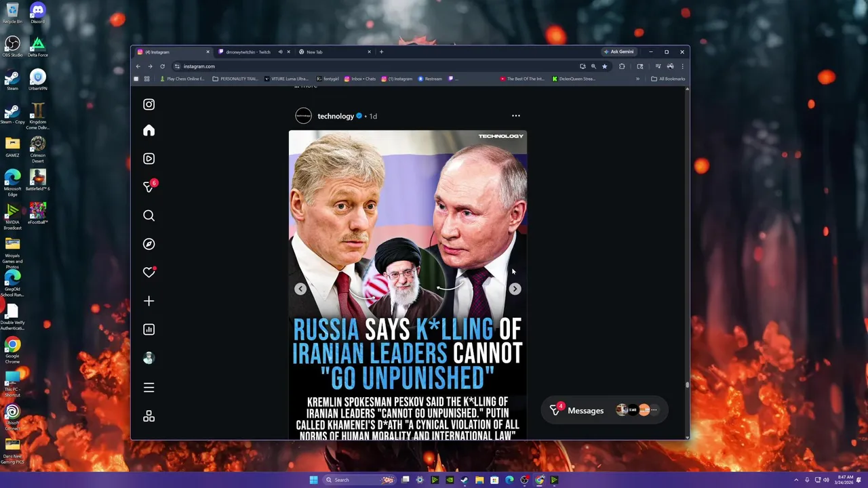
Task: Open DelenQueen Stream bookmark
Action: click(574, 79)
